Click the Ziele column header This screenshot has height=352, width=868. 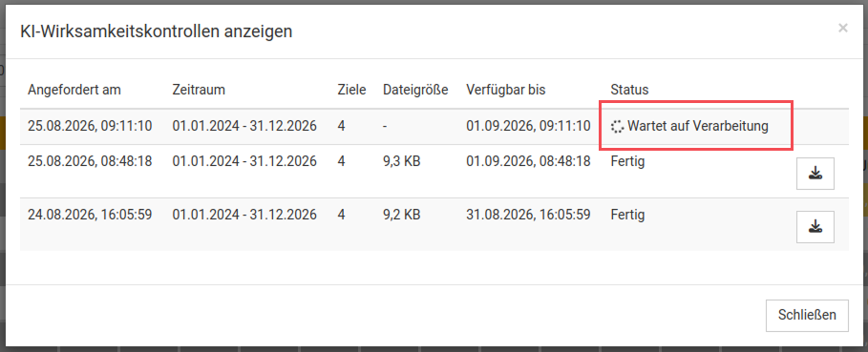click(x=351, y=90)
